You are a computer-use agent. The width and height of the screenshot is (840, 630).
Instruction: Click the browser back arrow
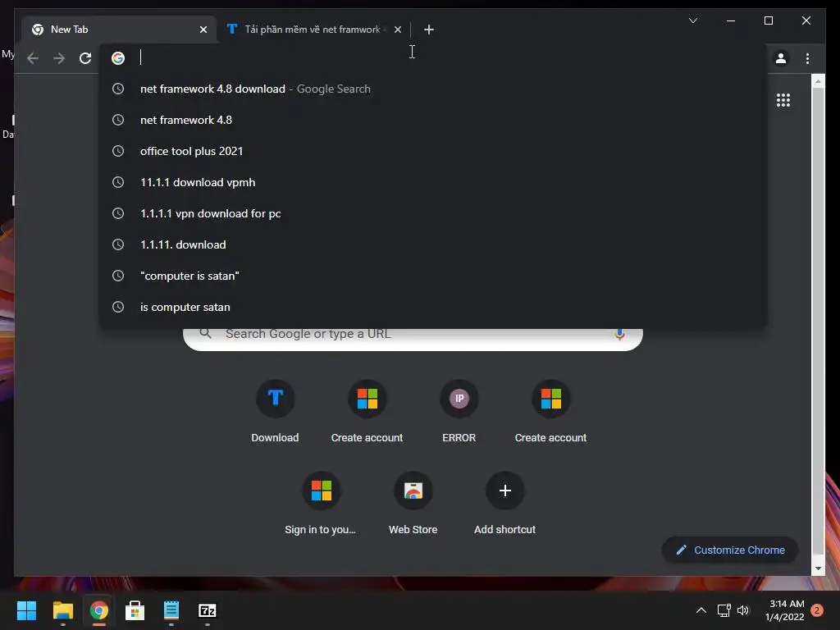click(x=33, y=58)
